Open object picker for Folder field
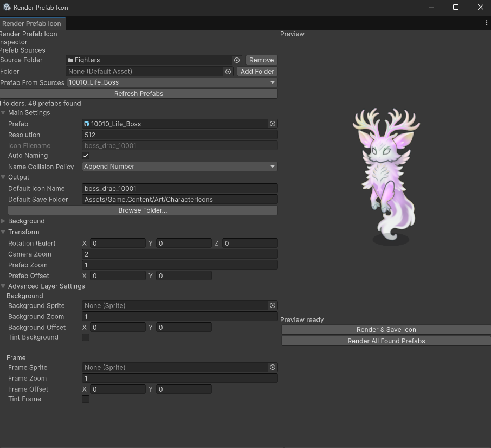This screenshot has height=448, width=491. (228, 72)
